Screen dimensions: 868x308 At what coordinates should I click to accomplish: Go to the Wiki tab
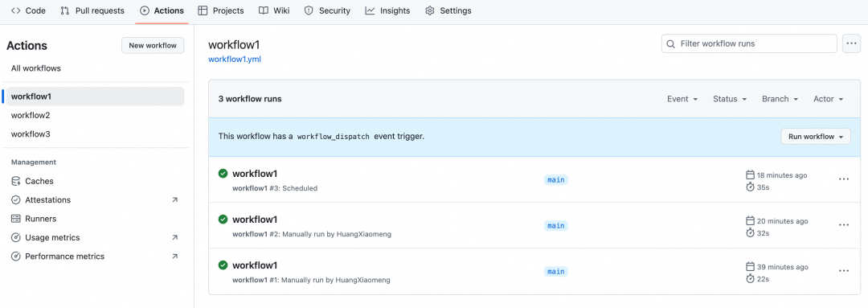click(274, 10)
